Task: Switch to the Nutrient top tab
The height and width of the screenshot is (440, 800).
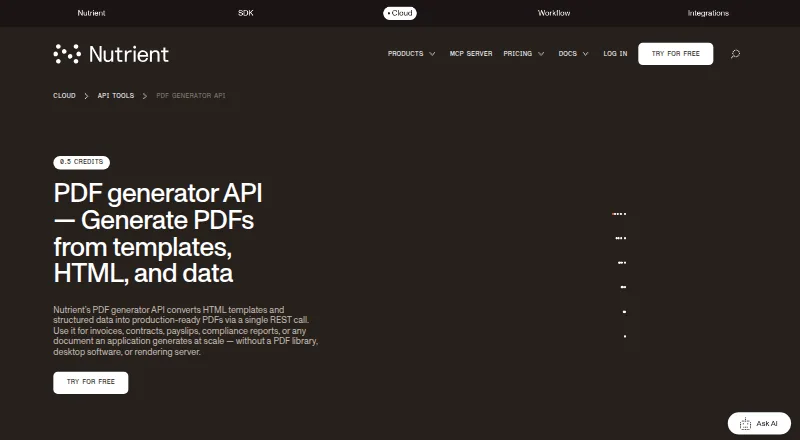Action: tap(91, 13)
